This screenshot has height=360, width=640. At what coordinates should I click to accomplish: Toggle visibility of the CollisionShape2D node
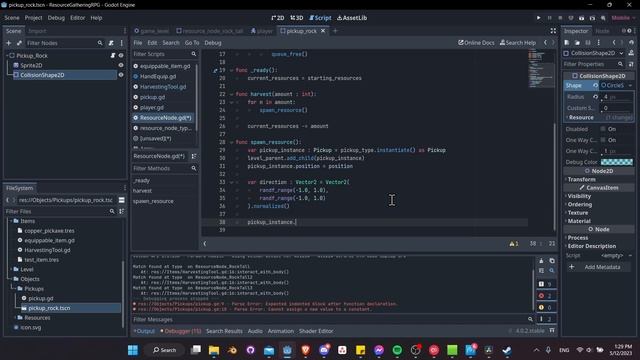click(x=121, y=75)
